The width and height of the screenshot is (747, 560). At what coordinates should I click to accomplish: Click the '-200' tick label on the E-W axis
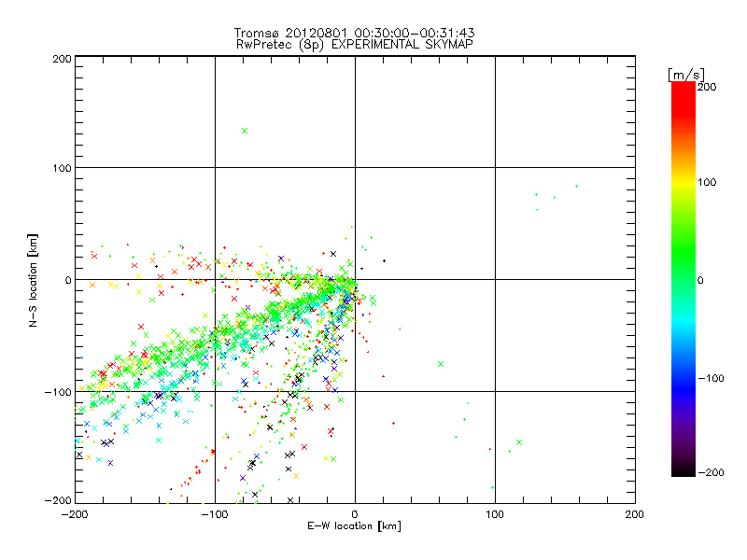(75, 514)
